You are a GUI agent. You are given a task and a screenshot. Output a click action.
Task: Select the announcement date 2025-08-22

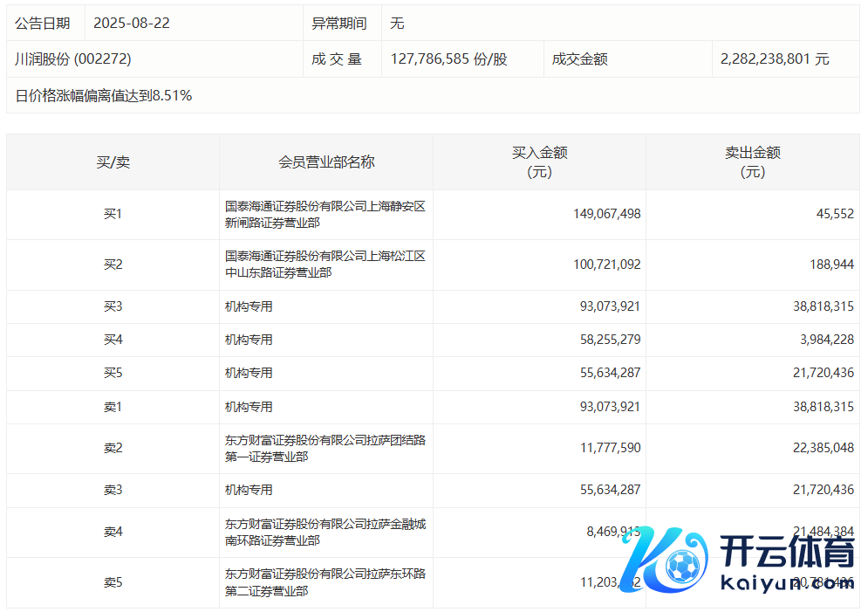click(x=131, y=24)
